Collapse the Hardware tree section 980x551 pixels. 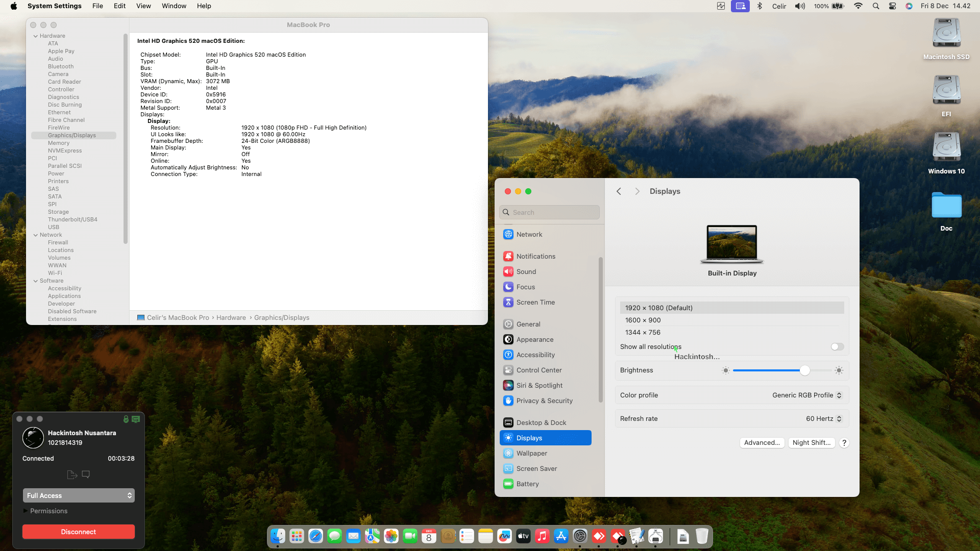(x=36, y=36)
